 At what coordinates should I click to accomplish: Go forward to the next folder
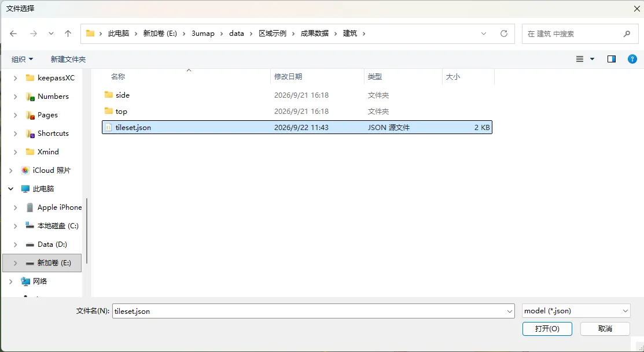point(33,34)
